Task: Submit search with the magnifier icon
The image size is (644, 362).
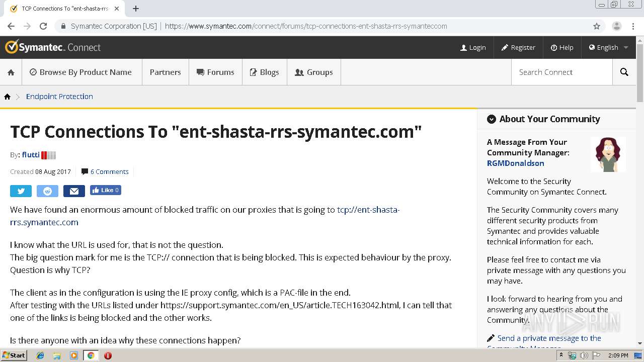Action: [x=624, y=72]
